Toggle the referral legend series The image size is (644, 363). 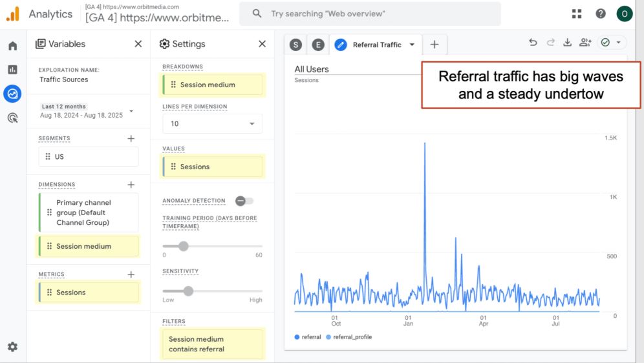coord(308,337)
